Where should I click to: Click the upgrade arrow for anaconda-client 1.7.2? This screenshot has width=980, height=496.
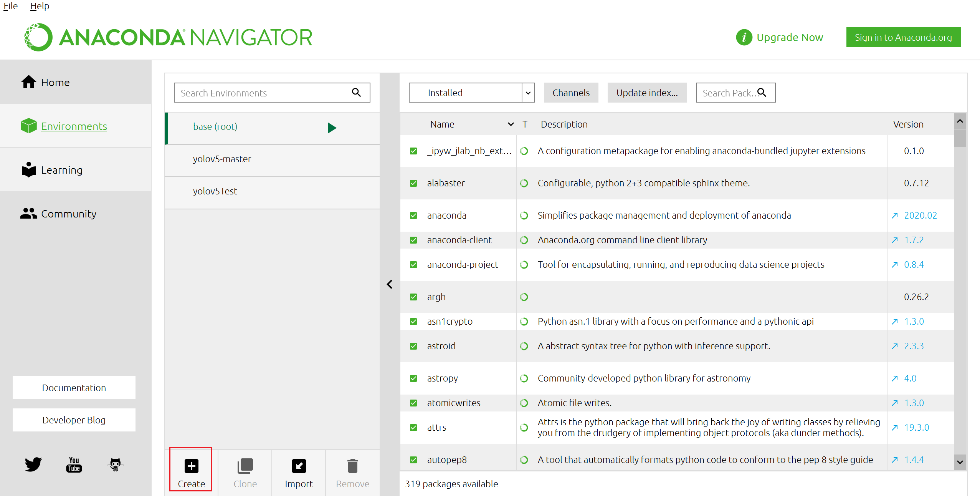(x=894, y=240)
